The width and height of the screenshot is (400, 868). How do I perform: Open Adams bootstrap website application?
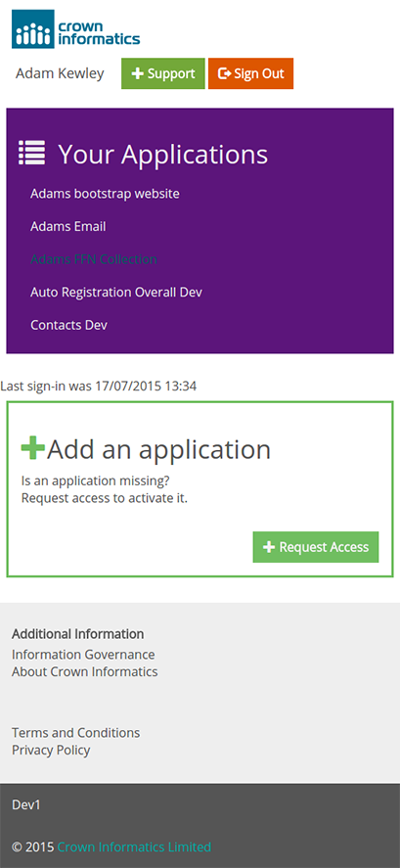(105, 194)
